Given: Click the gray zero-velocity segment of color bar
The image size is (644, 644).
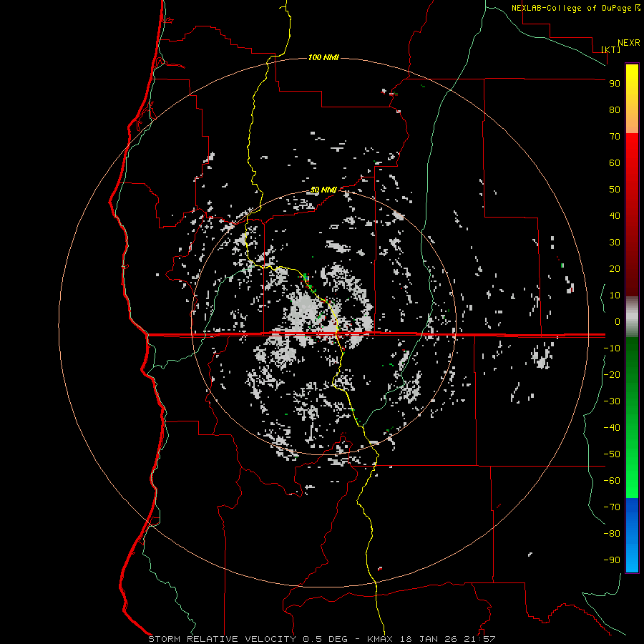Looking at the screenshot, I should tap(632, 317).
